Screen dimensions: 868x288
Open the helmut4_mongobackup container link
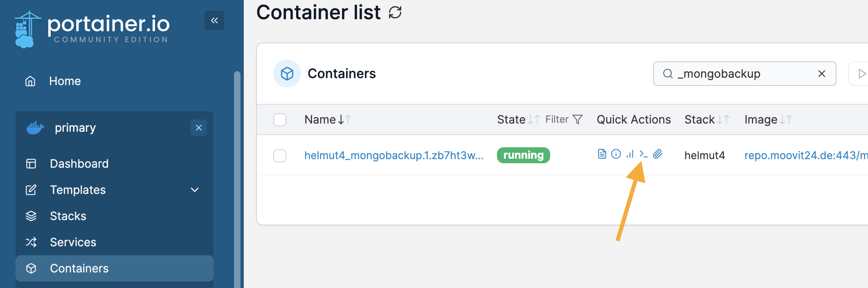click(x=394, y=155)
